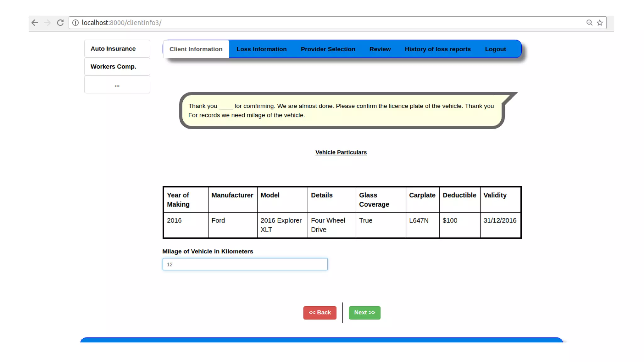Screen dimensions: 644x362
Task: Open the Review tab
Action: (380, 49)
